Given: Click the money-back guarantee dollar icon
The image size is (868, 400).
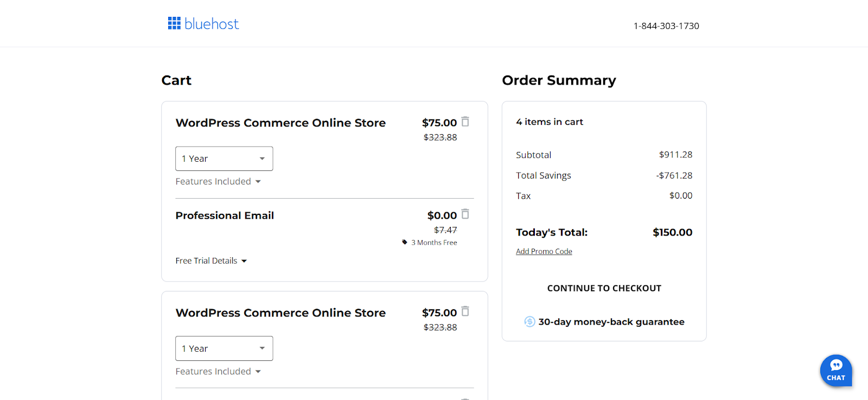Looking at the screenshot, I should (x=529, y=322).
